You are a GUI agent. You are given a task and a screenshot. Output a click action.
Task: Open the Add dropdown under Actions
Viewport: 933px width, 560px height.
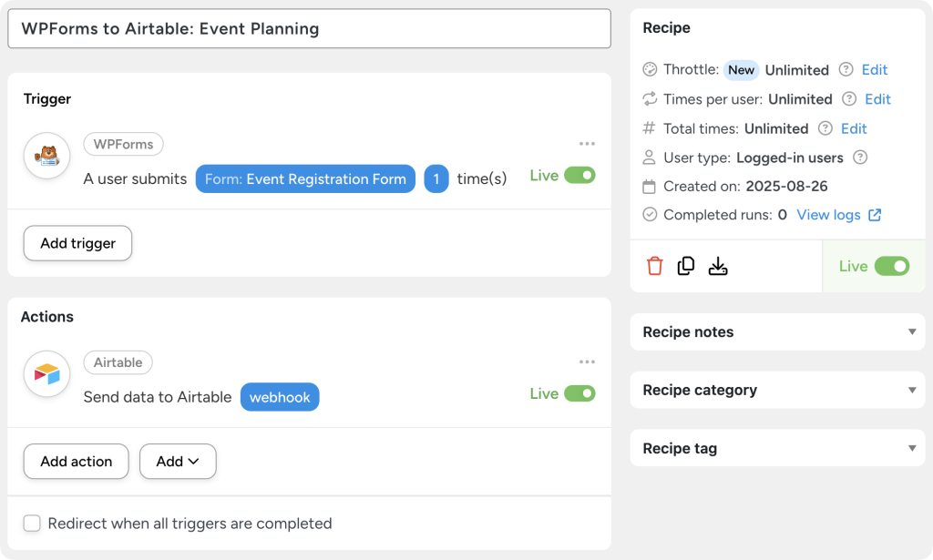[x=178, y=462]
